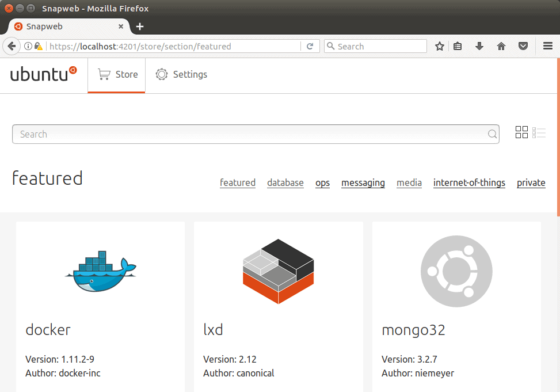
Task: Switch to grid view layout
Action: pos(521,132)
